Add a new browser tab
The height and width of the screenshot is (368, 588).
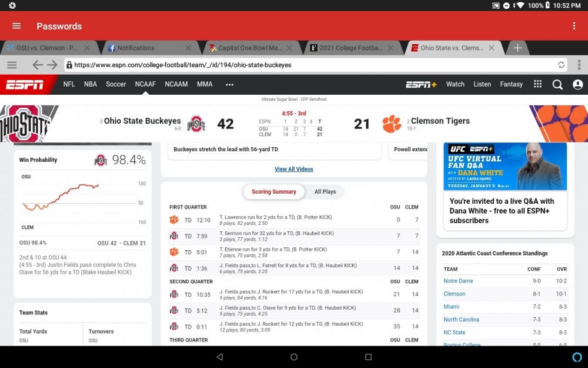click(517, 48)
